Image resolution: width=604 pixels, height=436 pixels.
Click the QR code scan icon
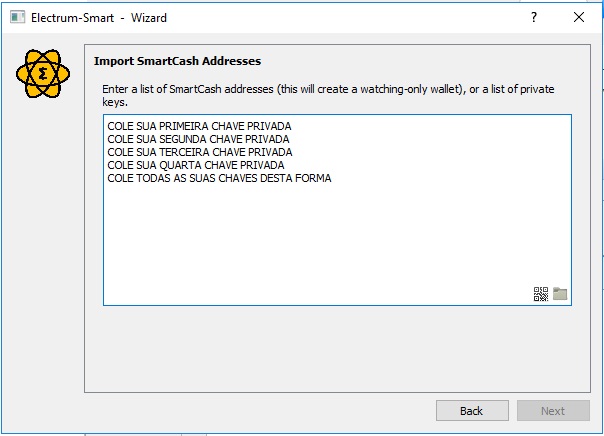tap(541, 294)
